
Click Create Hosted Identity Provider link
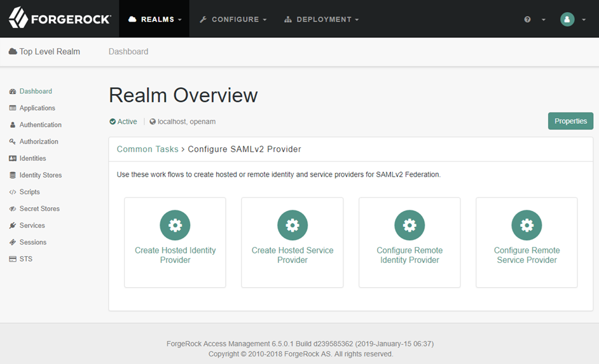[x=175, y=255]
